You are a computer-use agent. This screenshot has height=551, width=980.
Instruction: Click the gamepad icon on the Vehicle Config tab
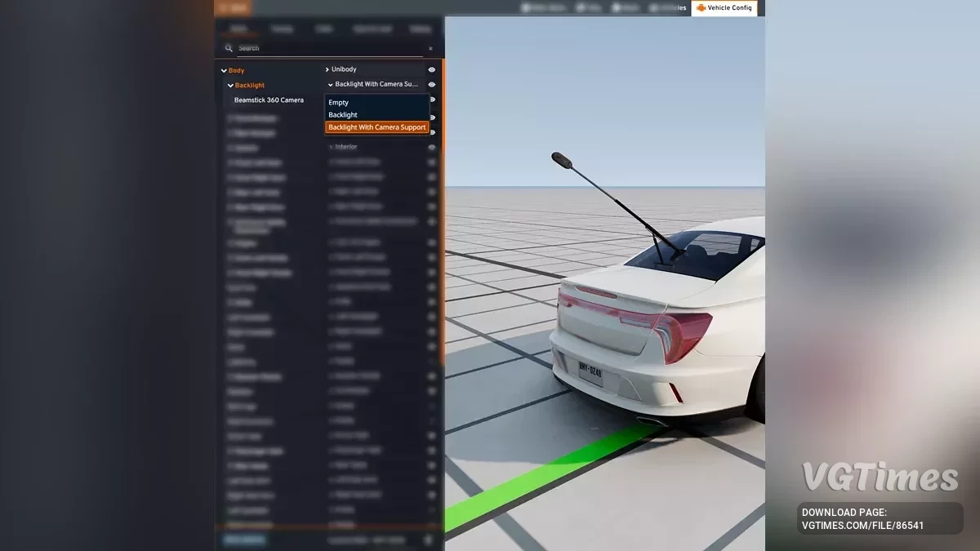click(x=701, y=7)
